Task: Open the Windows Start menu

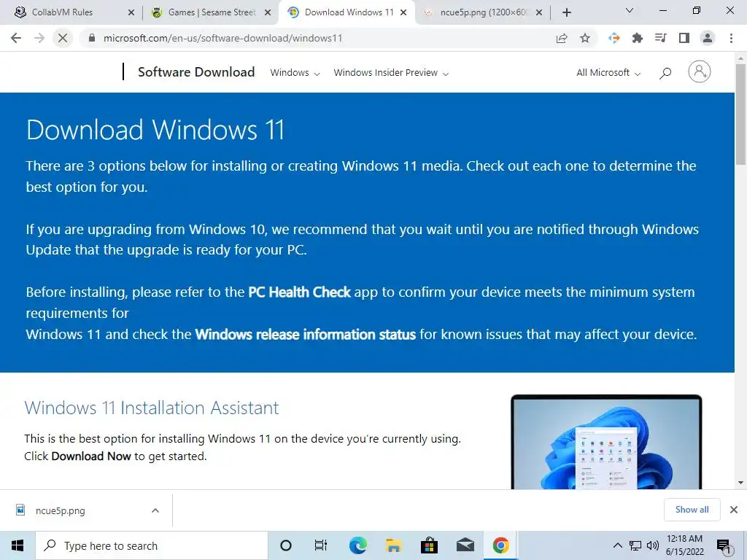Action: coord(18,545)
